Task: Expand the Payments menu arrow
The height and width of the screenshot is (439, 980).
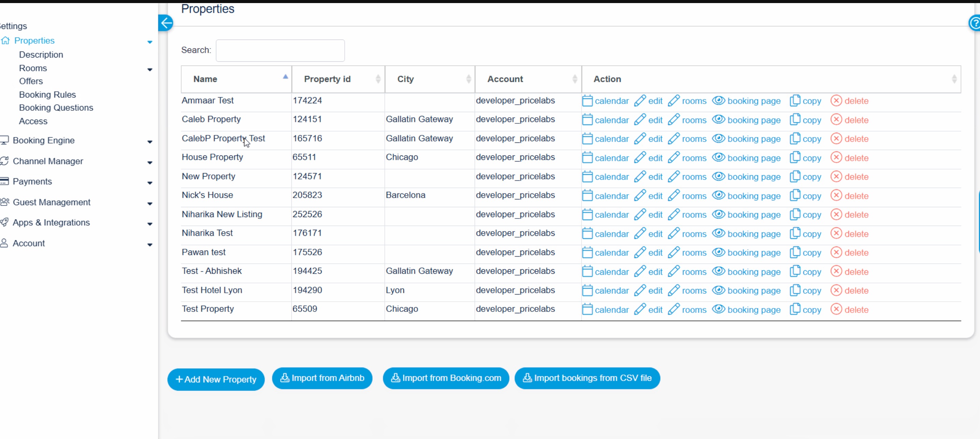Action: tap(150, 183)
